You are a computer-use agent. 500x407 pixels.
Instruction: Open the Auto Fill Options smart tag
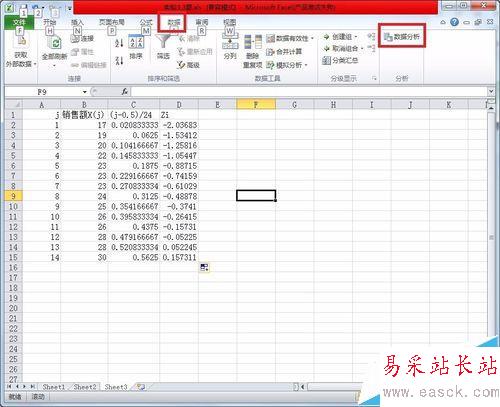[204, 267]
